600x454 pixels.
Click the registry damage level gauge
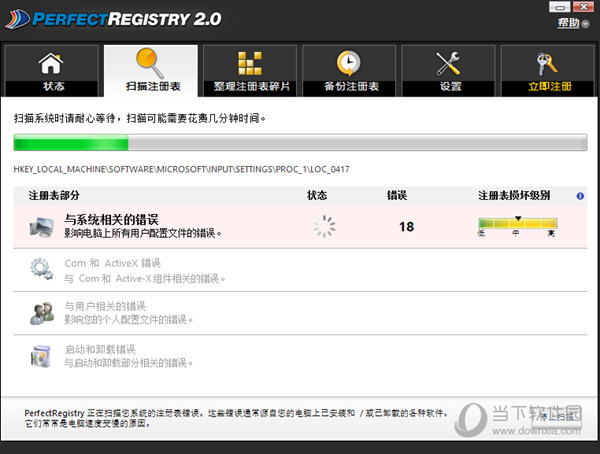click(x=518, y=223)
